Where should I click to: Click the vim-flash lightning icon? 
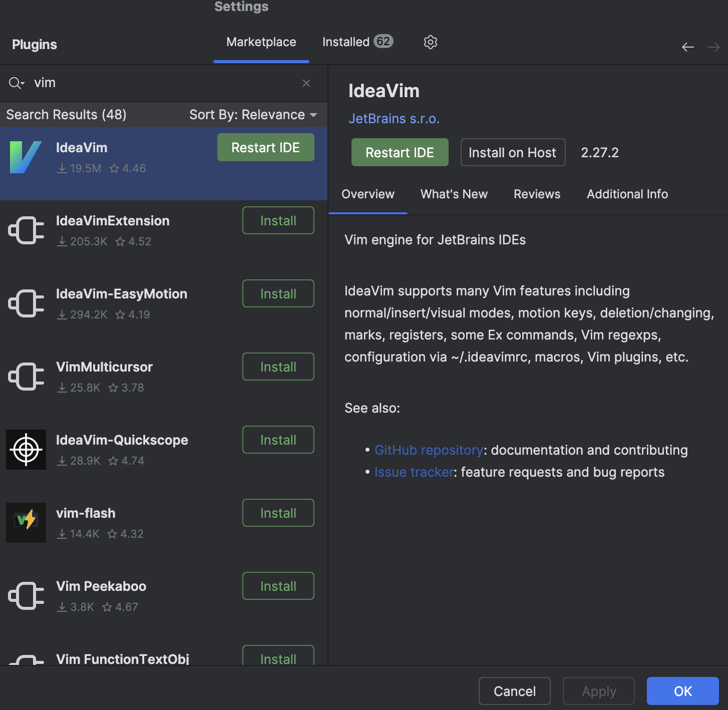pos(26,522)
